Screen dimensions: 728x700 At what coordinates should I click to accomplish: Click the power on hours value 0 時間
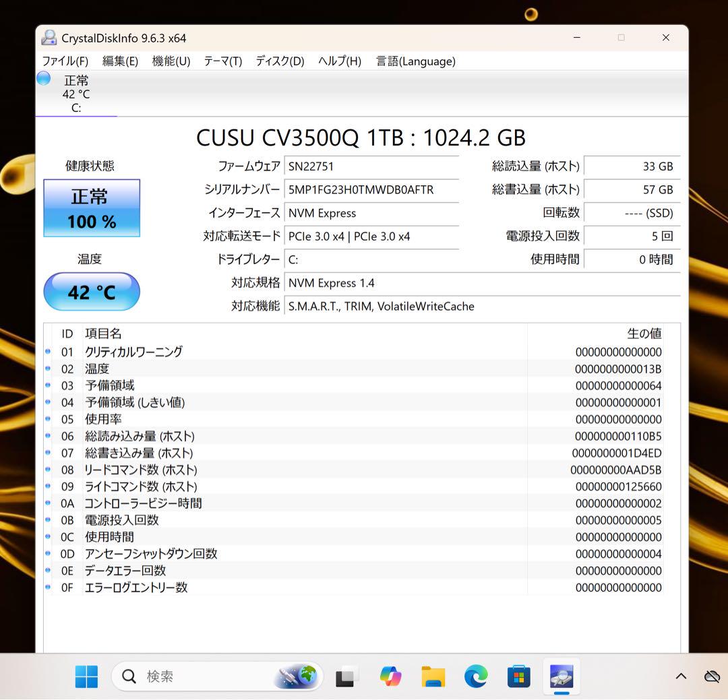(x=632, y=259)
